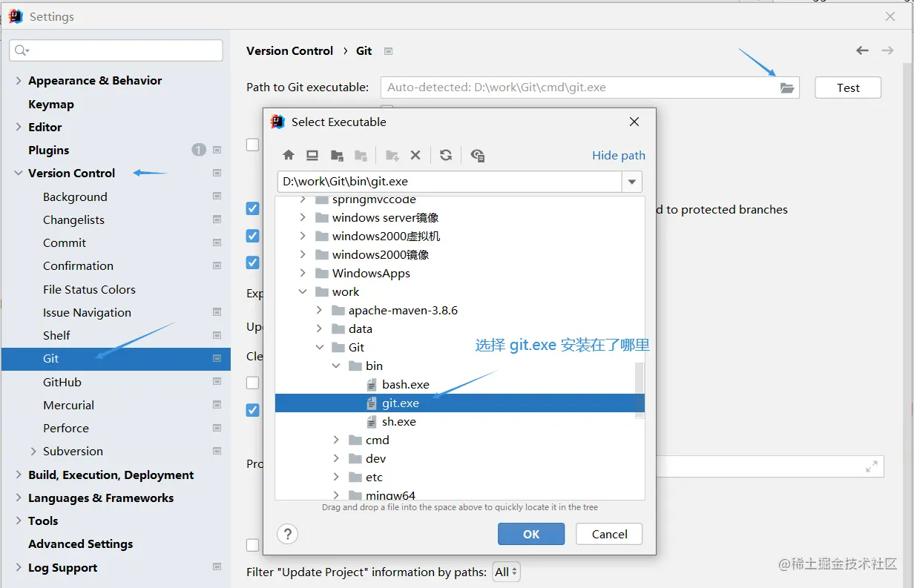Click project-level icon beside Plugins entry
The height and width of the screenshot is (588, 914).
tap(217, 150)
